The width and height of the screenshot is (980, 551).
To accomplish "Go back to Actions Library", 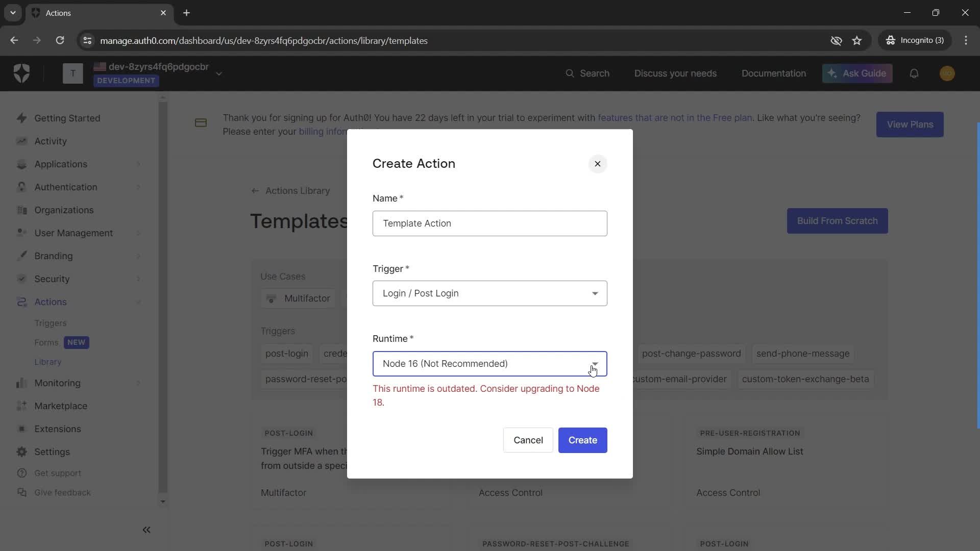I will [x=292, y=191].
